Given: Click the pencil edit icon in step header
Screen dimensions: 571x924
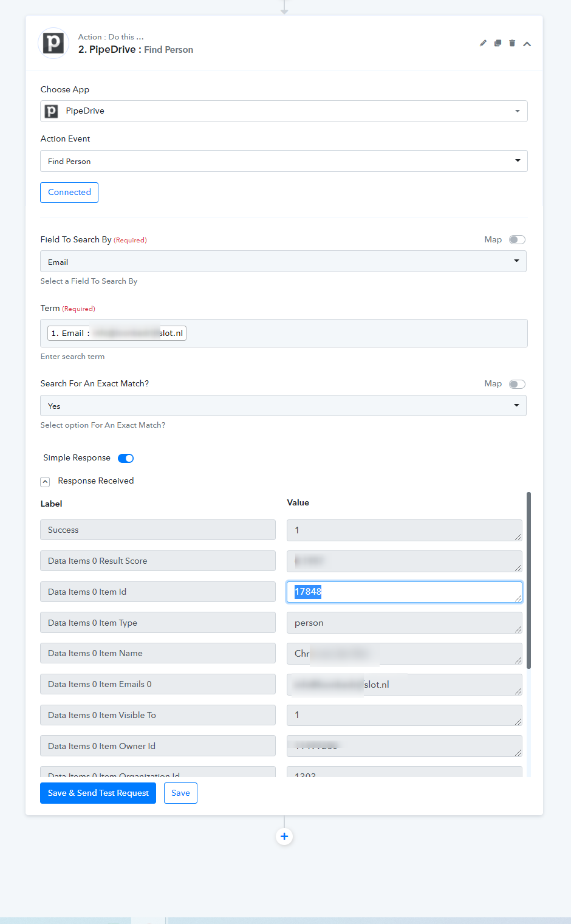Looking at the screenshot, I should (483, 43).
